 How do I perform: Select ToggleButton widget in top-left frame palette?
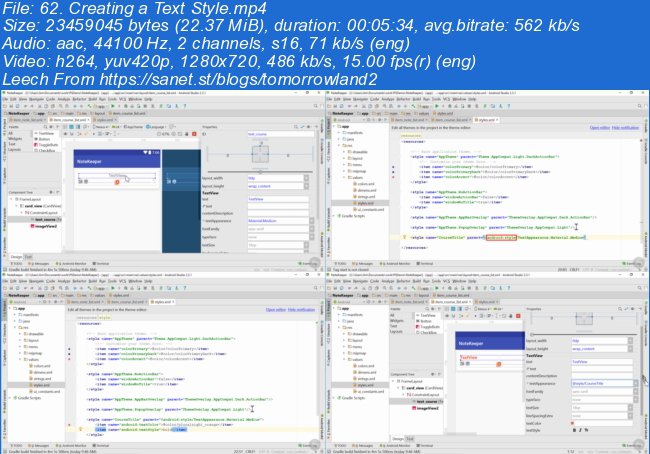point(47,145)
